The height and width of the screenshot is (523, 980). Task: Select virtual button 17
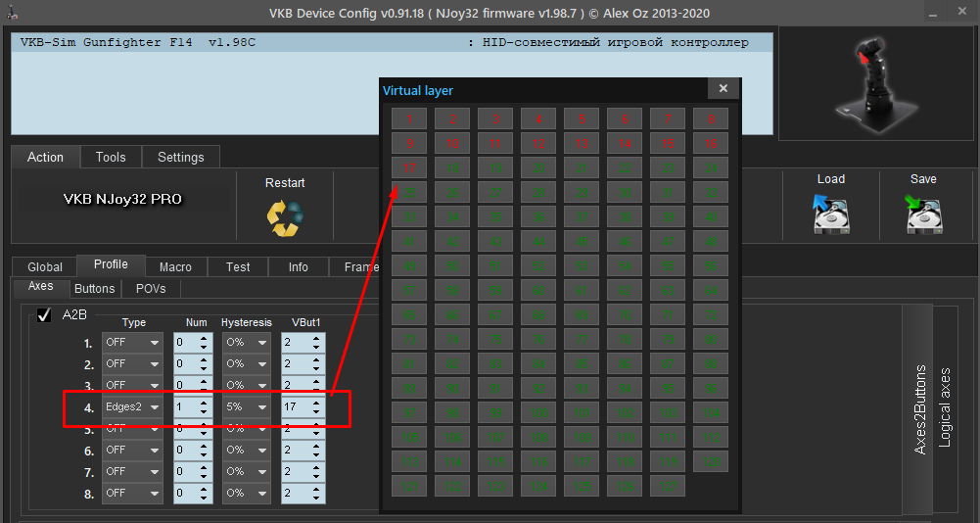pos(409,167)
